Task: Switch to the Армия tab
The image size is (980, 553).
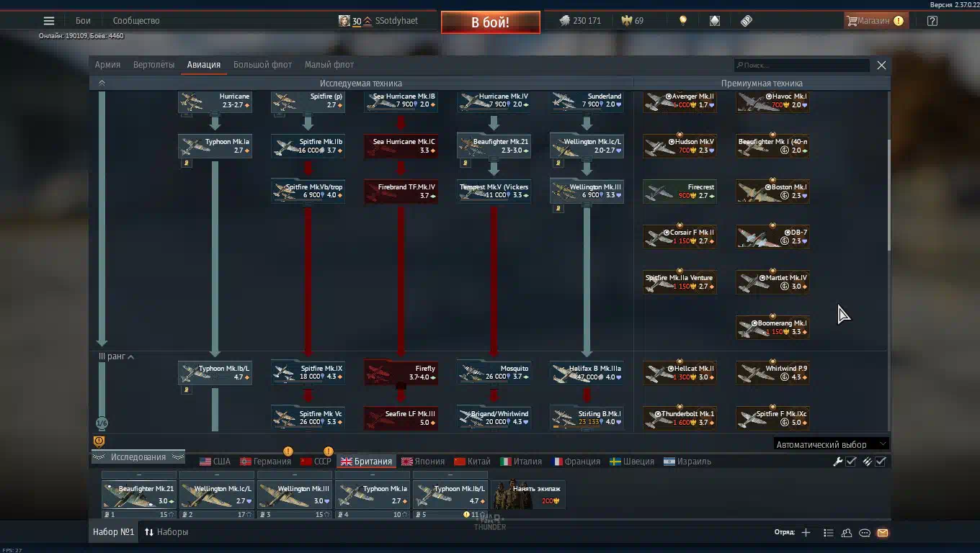Action: (107, 65)
